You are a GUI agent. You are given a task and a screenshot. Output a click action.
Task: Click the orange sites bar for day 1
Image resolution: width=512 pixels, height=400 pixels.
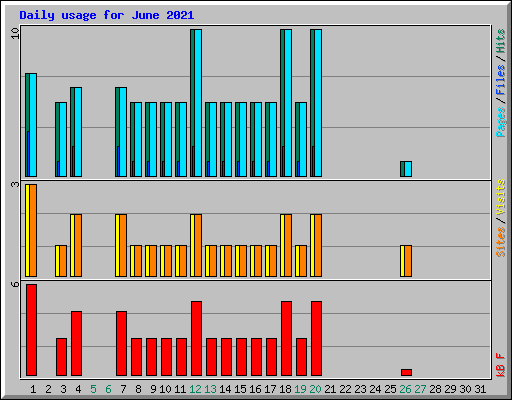[33, 230]
